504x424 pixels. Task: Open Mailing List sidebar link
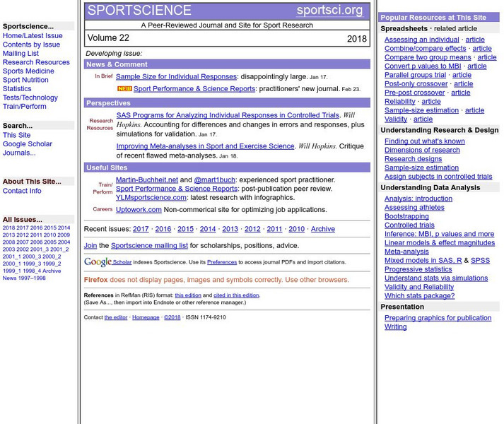click(x=20, y=54)
